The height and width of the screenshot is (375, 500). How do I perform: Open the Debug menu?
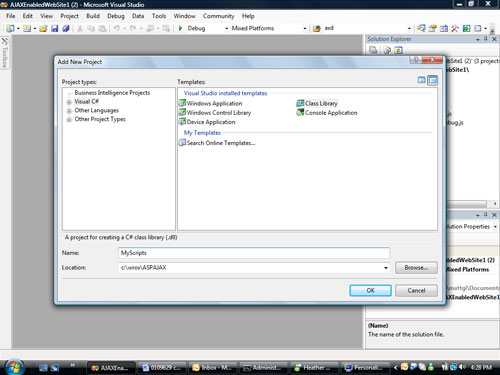(116, 16)
